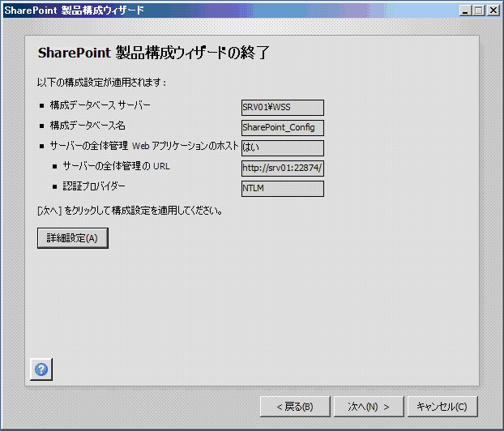Image resolution: width=504 pixels, height=431 pixels.
Task: Click the 認証プロバイダー label
Action: tap(94, 186)
